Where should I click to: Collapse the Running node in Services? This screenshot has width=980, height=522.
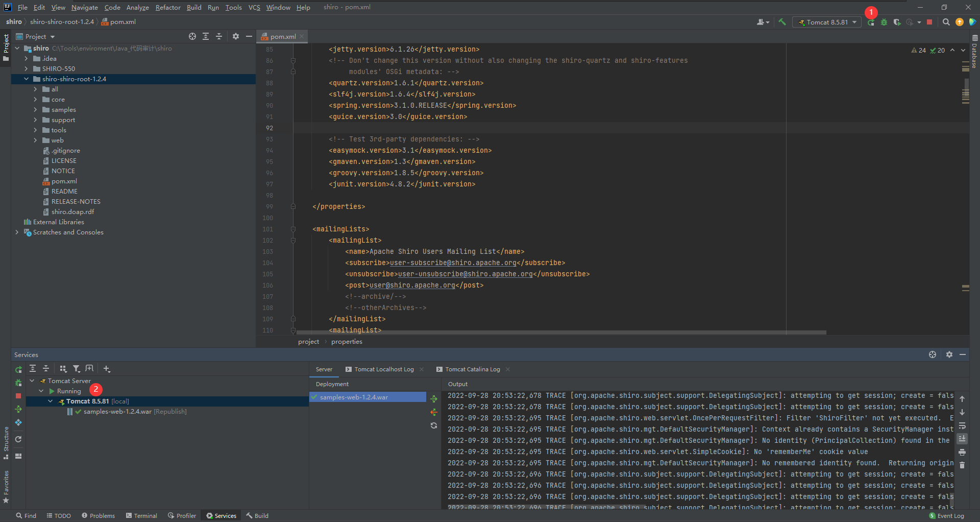tap(41, 391)
